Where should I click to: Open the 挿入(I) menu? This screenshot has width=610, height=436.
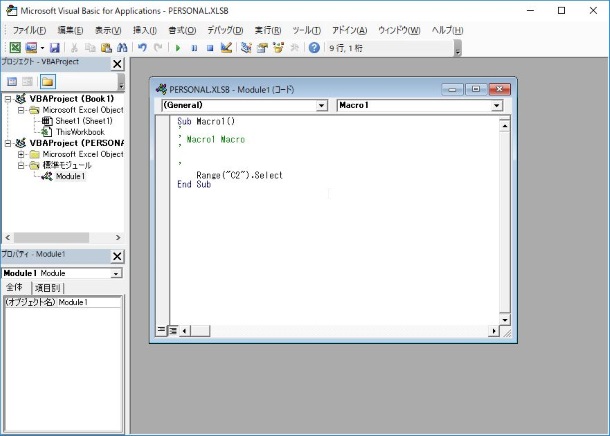click(x=144, y=30)
